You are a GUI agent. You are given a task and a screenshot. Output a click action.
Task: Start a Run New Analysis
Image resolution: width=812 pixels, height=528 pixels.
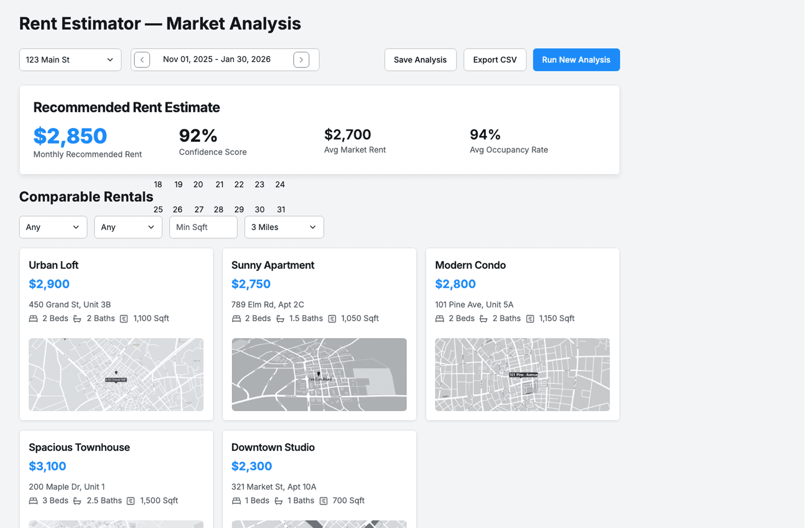point(576,60)
